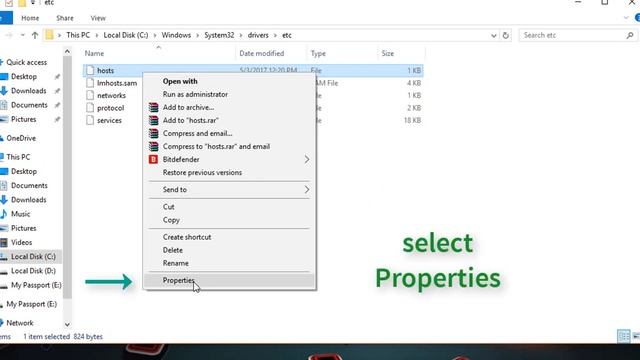The width and height of the screenshot is (640, 360).
Task: Choose Cut from context menu
Action: pyautogui.click(x=169, y=207)
